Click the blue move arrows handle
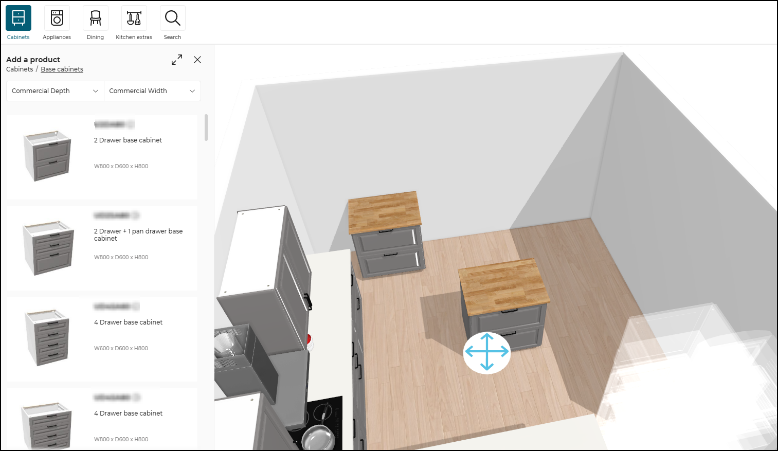 486,353
